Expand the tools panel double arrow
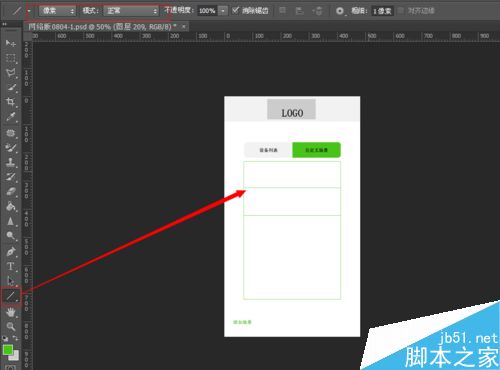Image resolution: width=500 pixels, height=370 pixels. pos(4,24)
